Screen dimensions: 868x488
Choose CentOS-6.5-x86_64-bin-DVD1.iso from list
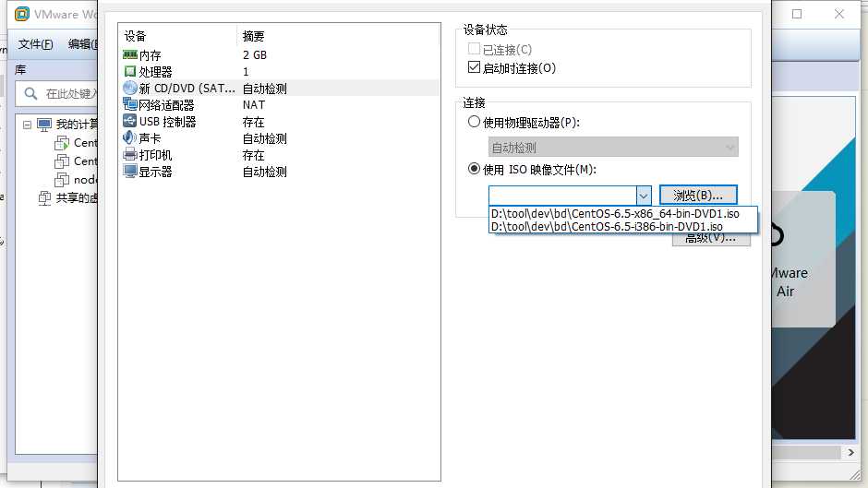coord(615,214)
